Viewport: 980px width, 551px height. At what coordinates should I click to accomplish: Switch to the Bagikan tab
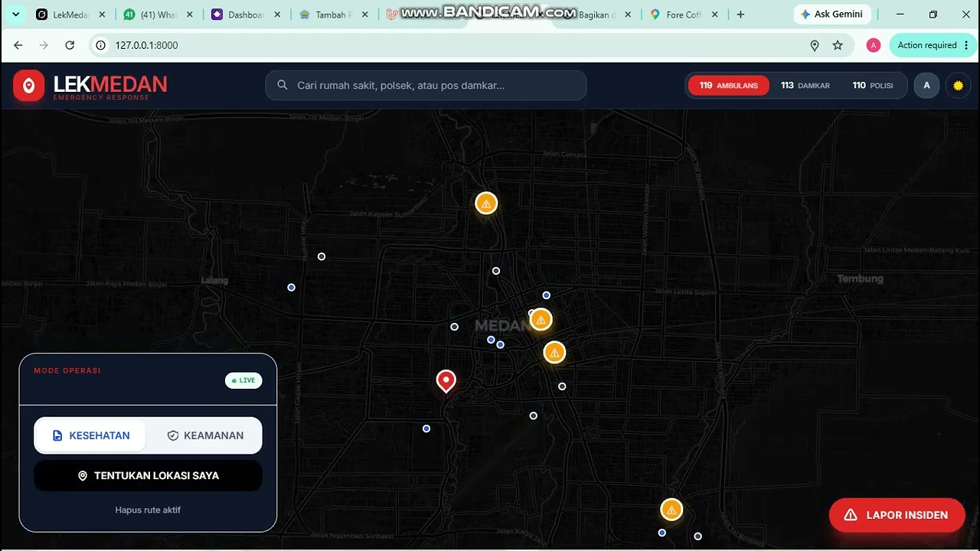point(597,15)
